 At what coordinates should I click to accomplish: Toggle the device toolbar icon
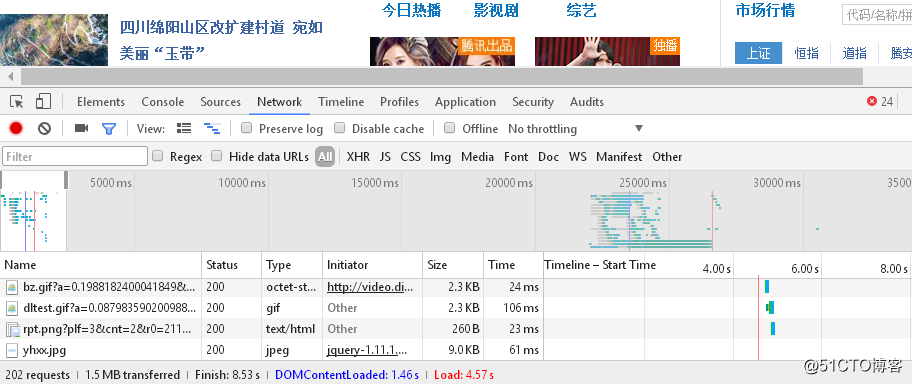click(43, 102)
